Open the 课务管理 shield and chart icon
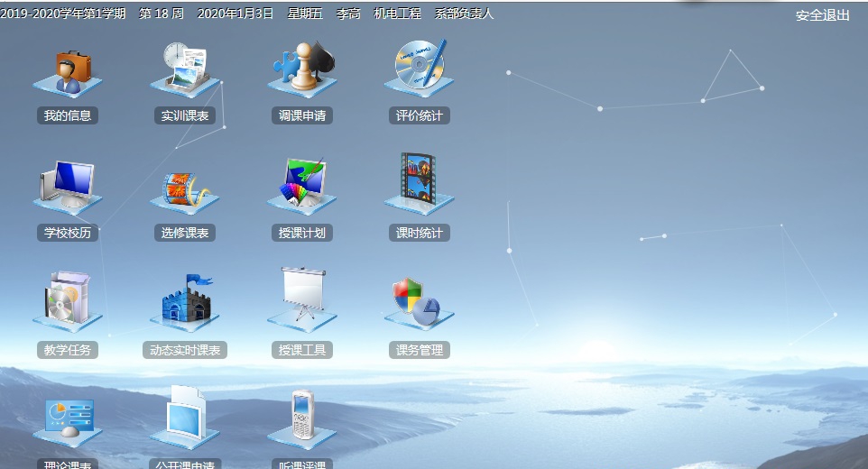Screen dimensions: 868x469 pos(419,304)
